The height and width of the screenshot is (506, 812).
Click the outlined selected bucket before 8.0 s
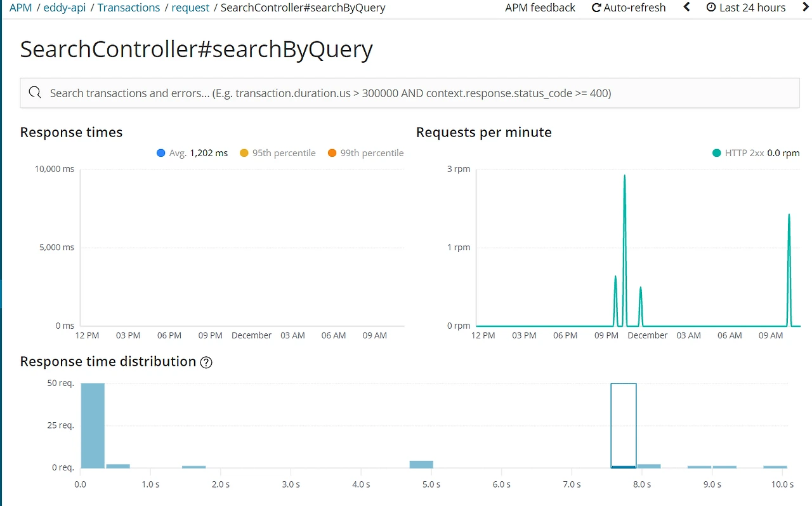point(624,425)
